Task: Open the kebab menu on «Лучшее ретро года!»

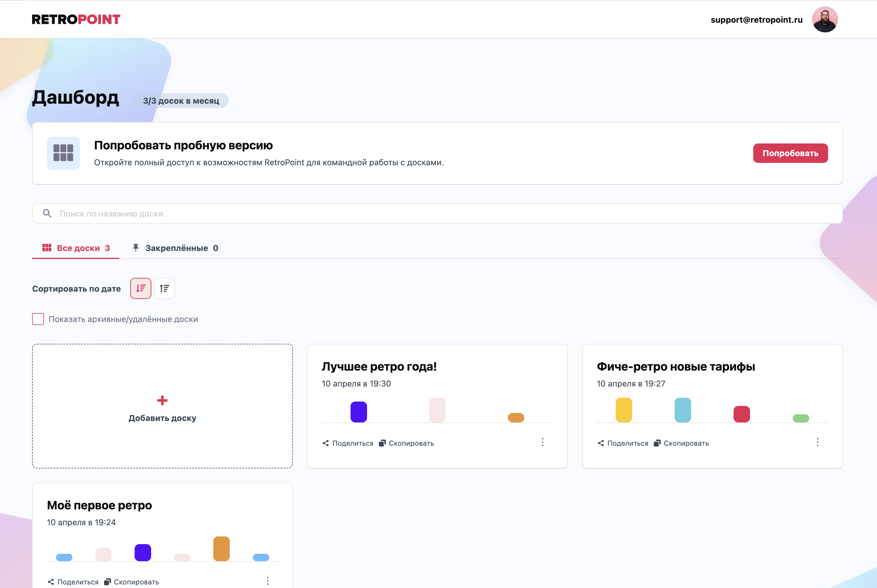Action: pyautogui.click(x=543, y=442)
